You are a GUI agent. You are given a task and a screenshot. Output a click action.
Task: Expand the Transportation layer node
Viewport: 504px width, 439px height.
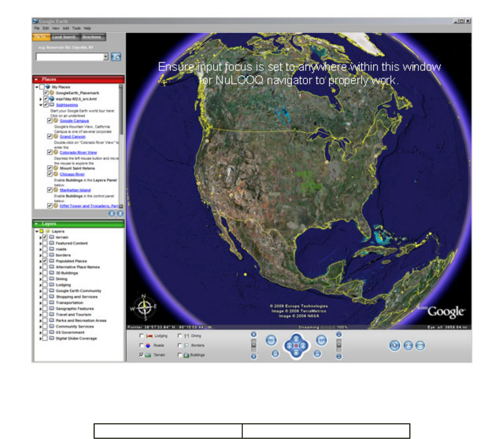pyautogui.click(x=40, y=303)
